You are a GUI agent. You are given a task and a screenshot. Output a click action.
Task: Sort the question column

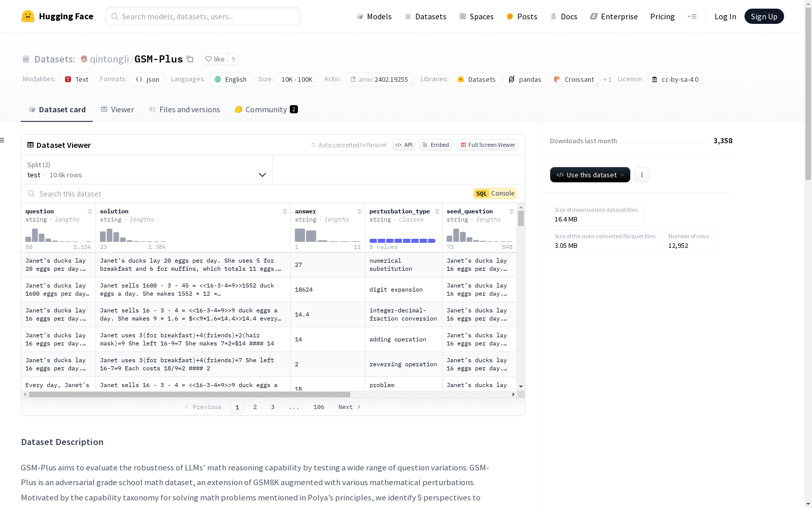90,211
